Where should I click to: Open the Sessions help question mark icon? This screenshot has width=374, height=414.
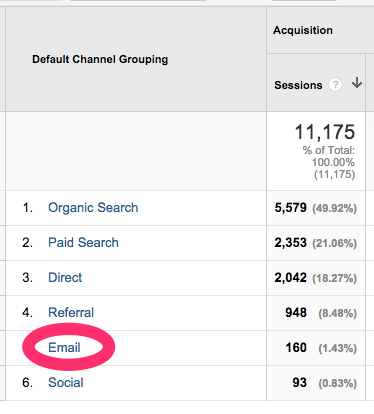[335, 85]
